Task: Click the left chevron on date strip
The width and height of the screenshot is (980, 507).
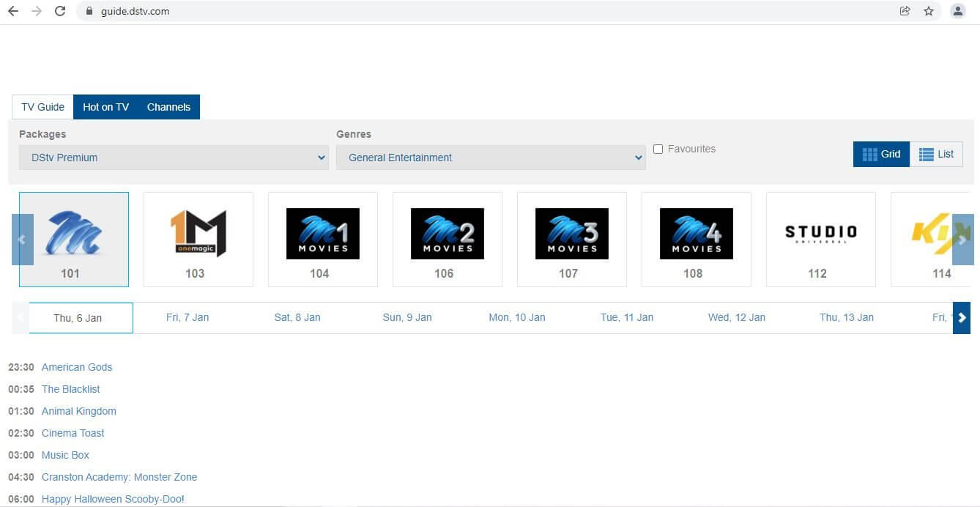Action: (x=21, y=318)
